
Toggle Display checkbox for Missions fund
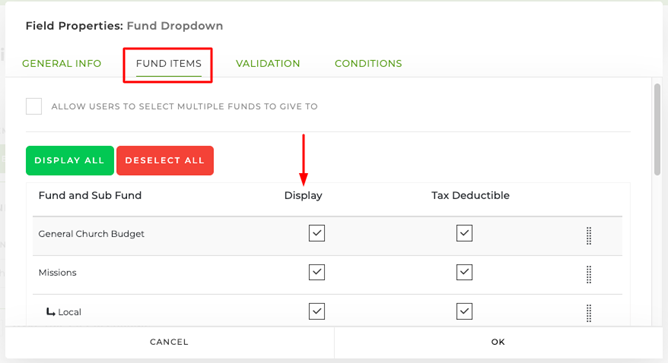[x=317, y=272]
